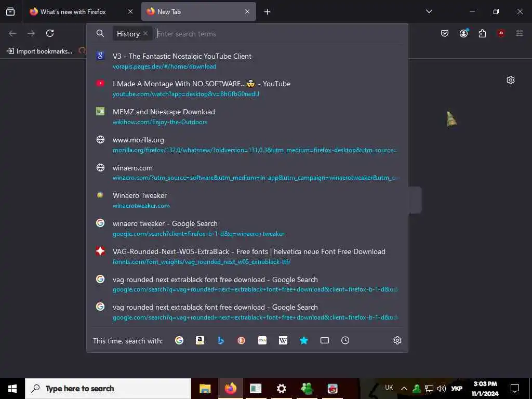The width and height of the screenshot is (532, 399).
Task: Search this time with Google
Action: tap(179, 340)
